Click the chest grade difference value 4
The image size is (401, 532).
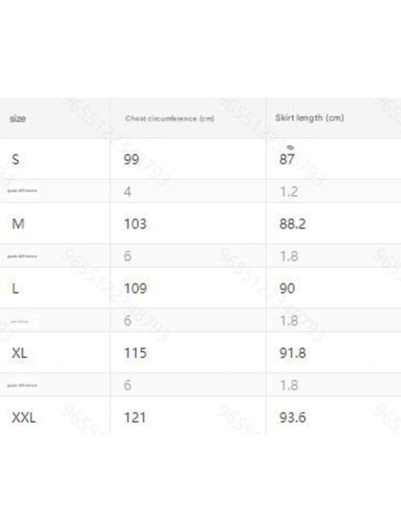(127, 192)
